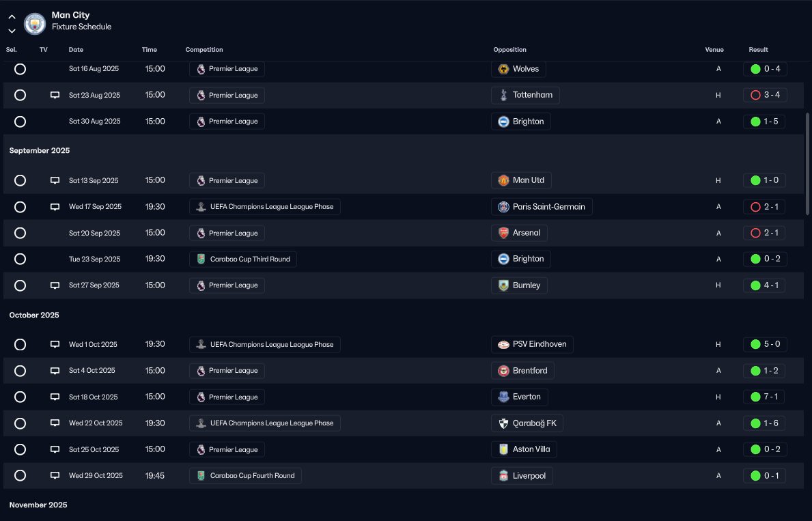
Task: Click TV icon for Everton match
Action: [55, 397]
